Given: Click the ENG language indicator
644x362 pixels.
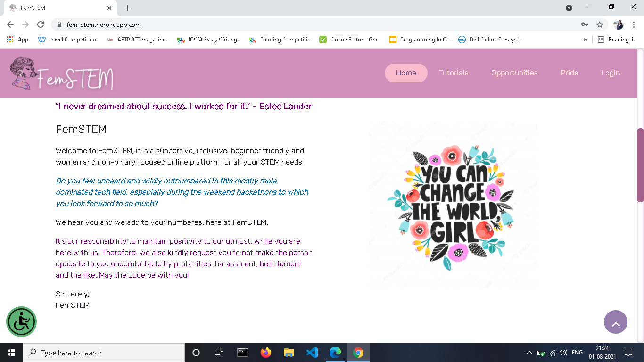Looking at the screenshot, I should tap(577, 353).
